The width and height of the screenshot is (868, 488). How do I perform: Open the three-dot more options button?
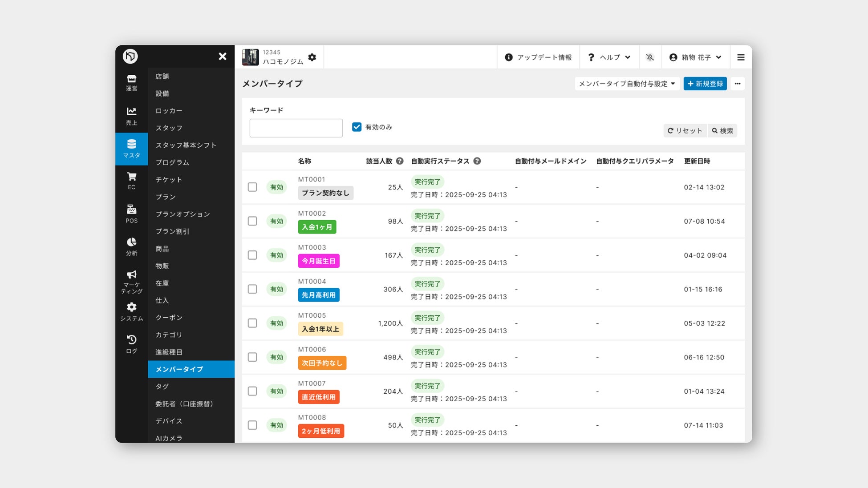[738, 84]
